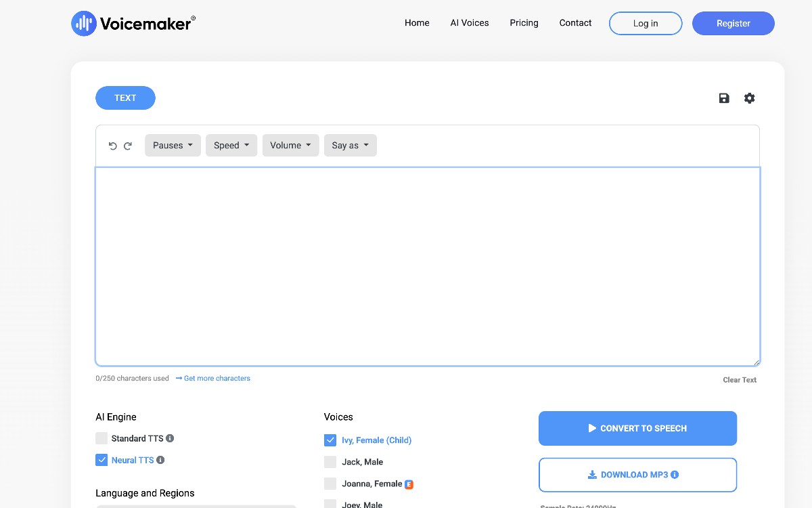Open the Speed dropdown
This screenshot has height=508, width=812.
click(x=231, y=145)
